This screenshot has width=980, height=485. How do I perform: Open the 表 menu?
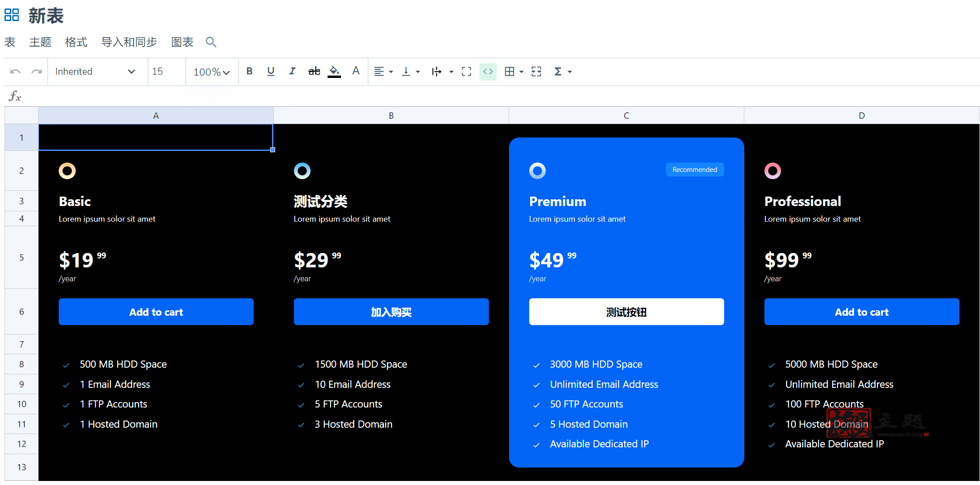pyautogui.click(x=10, y=42)
